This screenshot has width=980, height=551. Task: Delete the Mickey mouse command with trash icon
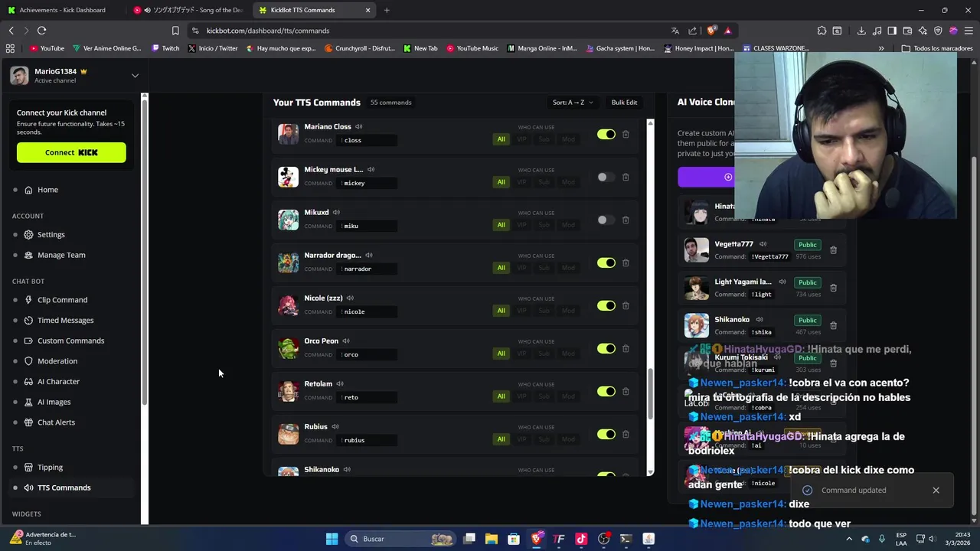pos(626,177)
